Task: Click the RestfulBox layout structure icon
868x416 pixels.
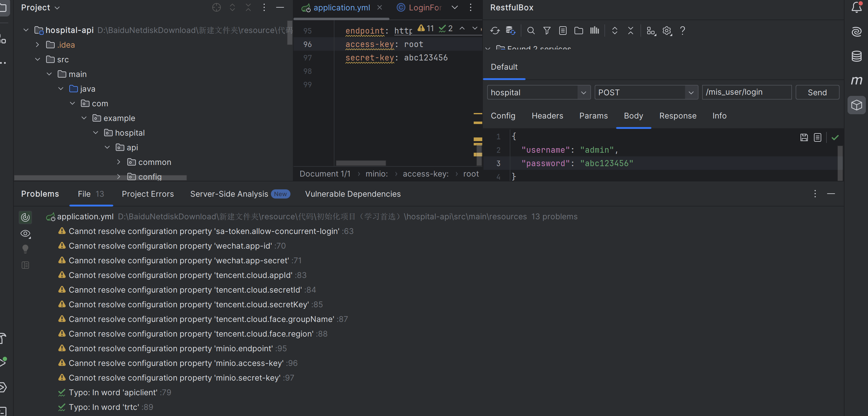Action: pyautogui.click(x=651, y=31)
